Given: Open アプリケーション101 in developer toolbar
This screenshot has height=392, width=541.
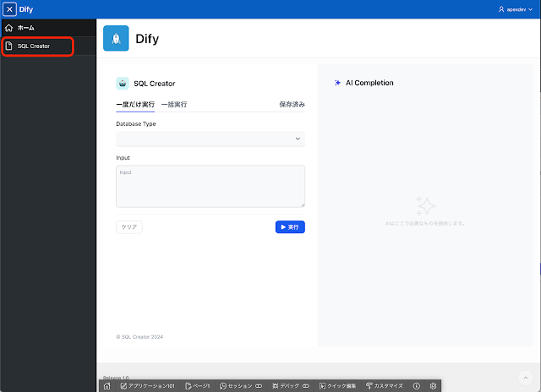Looking at the screenshot, I should coord(148,386).
